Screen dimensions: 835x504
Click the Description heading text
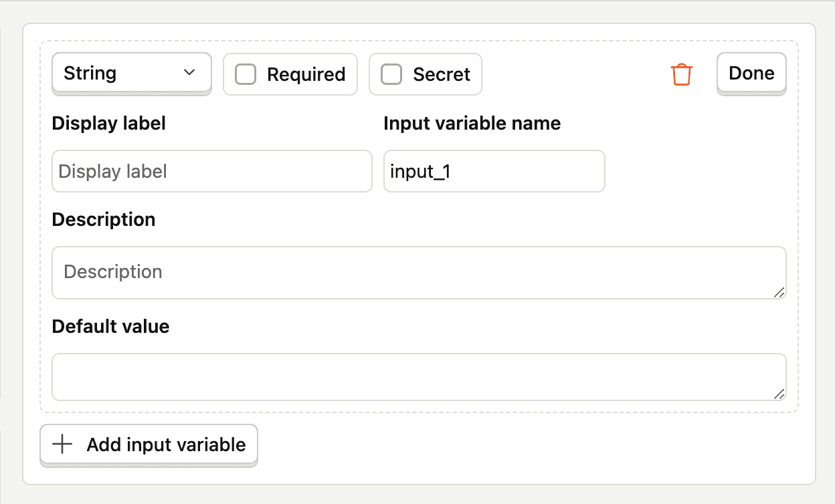coord(104,219)
